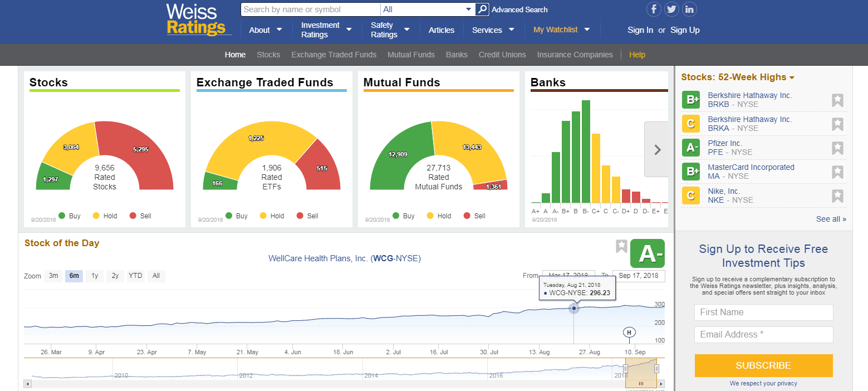Click C rating badge for Nike

pyautogui.click(x=691, y=195)
